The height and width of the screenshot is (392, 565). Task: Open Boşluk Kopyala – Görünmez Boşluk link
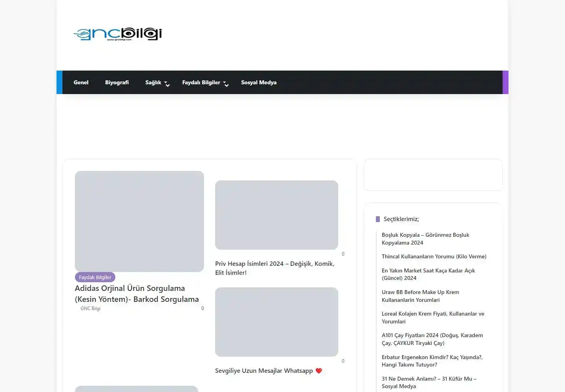click(425, 239)
